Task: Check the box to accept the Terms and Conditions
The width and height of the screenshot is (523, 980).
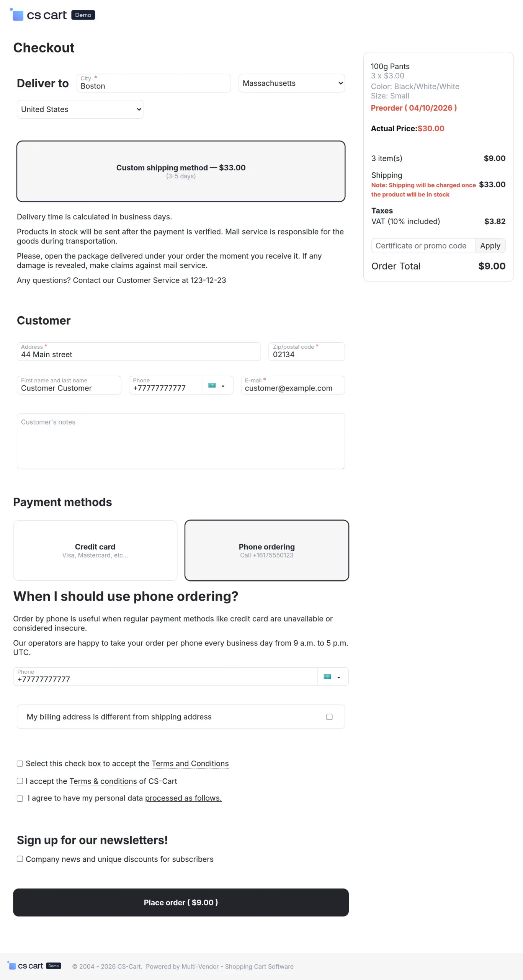Action: tap(20, 763)
